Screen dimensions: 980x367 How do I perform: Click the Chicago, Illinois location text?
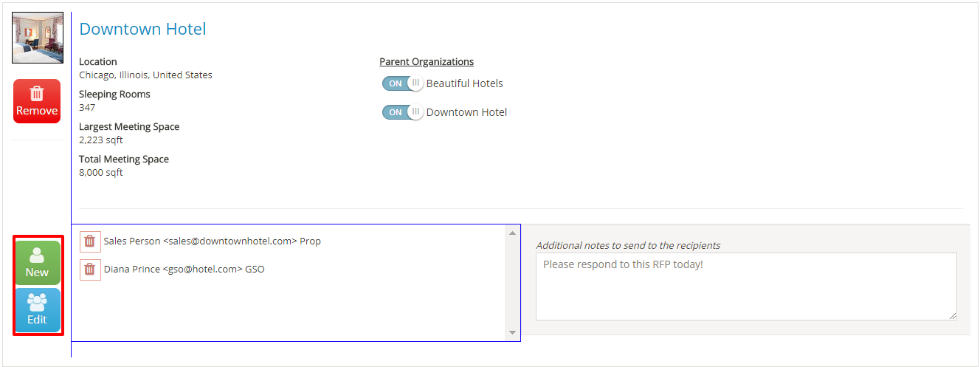click(x=145, y=75)
